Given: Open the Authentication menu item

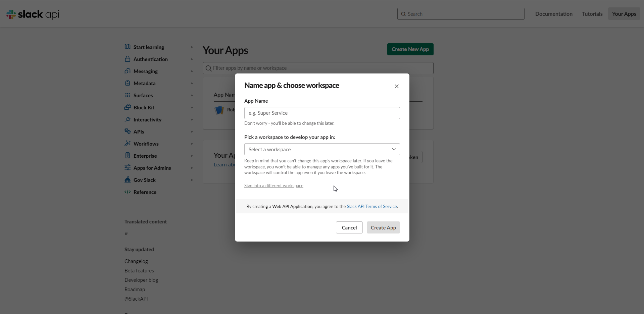Looking at the screenshot, I should click(150, 59).
